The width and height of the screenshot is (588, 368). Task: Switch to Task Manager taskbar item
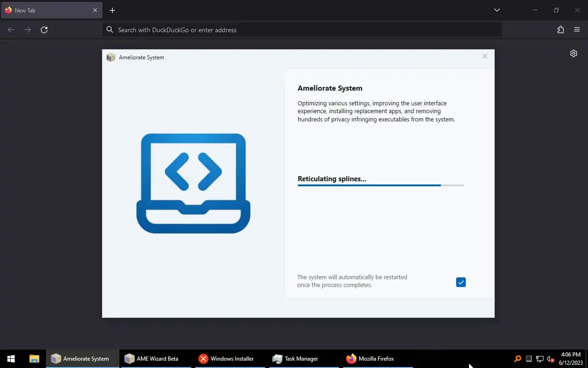pos(304,359)
